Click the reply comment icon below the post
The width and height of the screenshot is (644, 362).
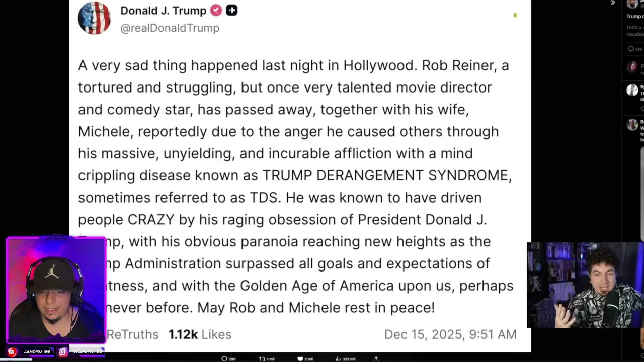pyautogui.click(x=224, y=358)
